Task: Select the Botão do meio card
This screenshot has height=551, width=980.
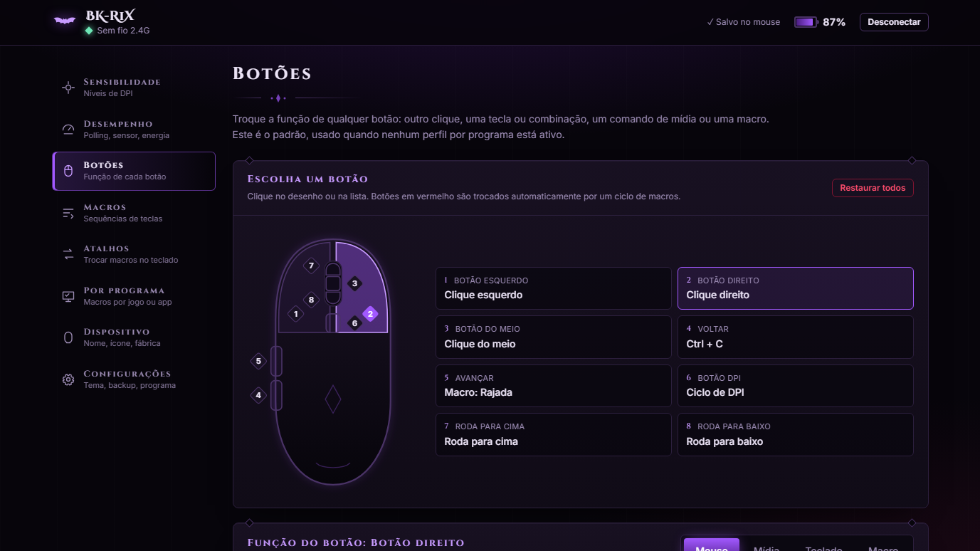Action: pos(554,337)
